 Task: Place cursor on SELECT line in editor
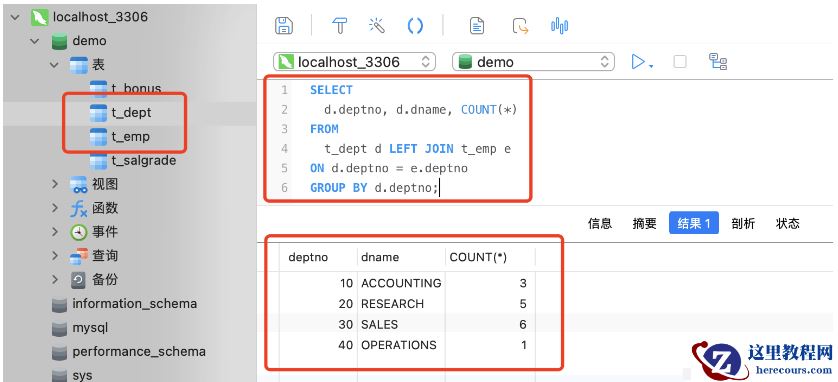(x=331, y=90)
